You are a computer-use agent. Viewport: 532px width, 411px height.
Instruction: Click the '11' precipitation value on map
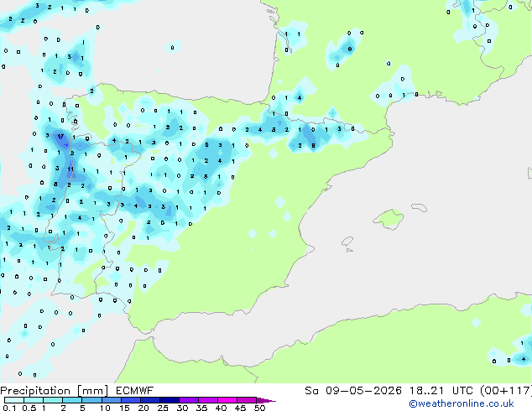(x=70, y=169)
